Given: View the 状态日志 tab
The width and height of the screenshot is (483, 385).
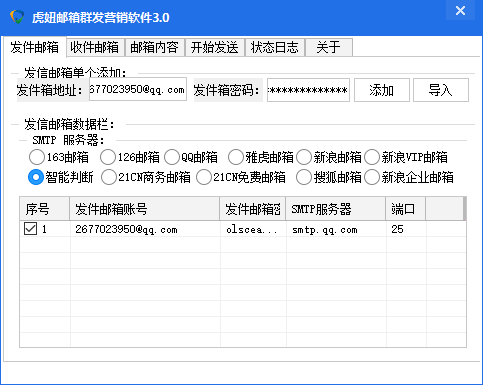Looking at the screenshot, I should point(275,47).
